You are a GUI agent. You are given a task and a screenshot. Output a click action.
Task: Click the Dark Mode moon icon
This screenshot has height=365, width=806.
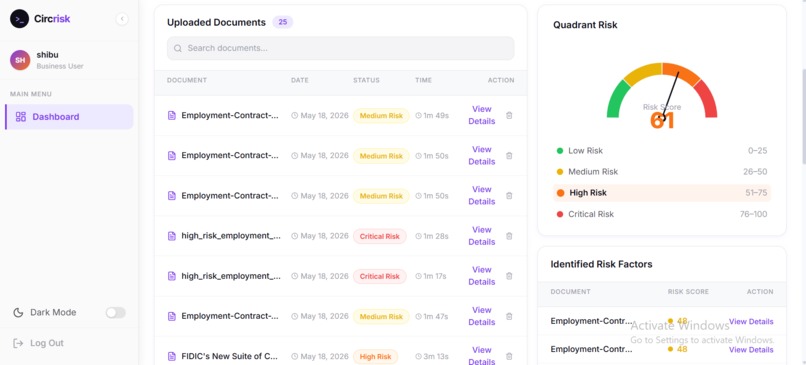pyautogui.click(x=18, y=313)
